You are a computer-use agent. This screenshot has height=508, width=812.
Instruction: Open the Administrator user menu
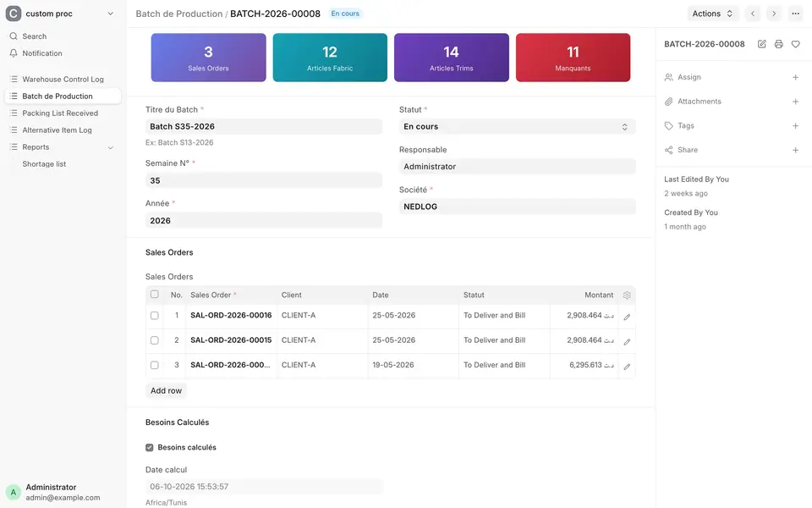(63, 492)
